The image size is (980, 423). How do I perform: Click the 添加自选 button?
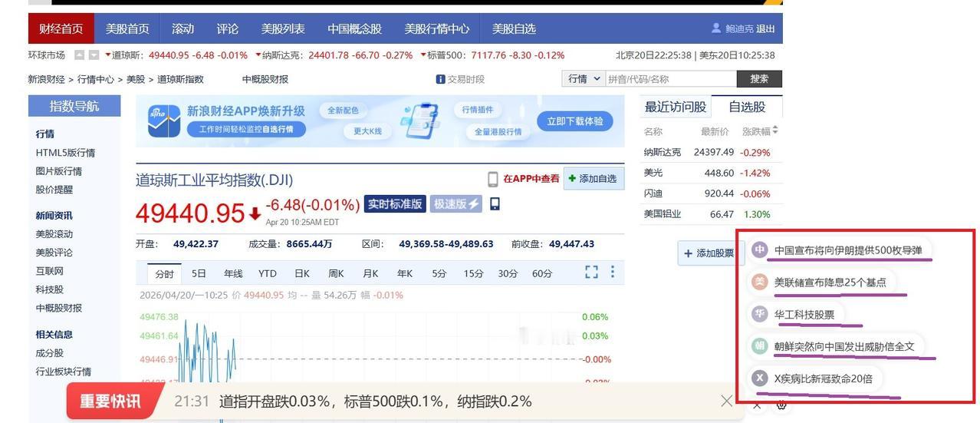tap(593, 179)
